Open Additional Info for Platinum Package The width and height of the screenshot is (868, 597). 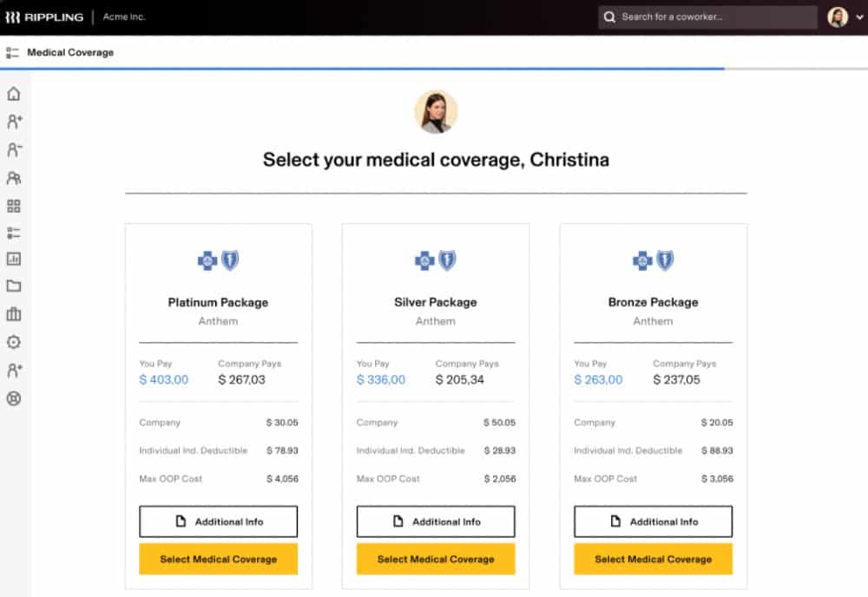pos(218,522)
